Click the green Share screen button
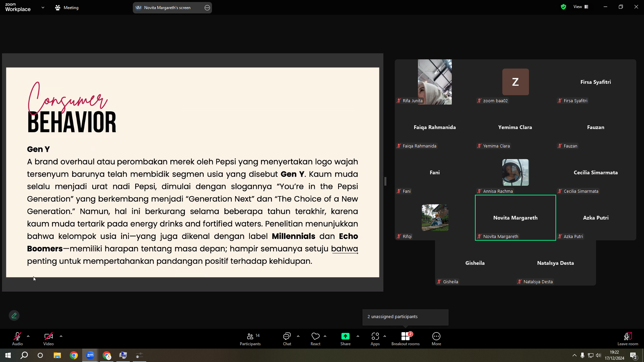 (x=345, y=339)
